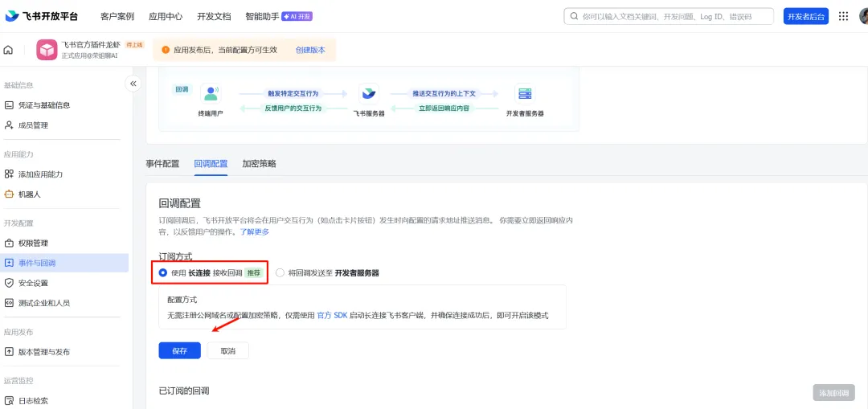Click the orange warning icon in banner

pyautogui.click(x=165, y=50)
